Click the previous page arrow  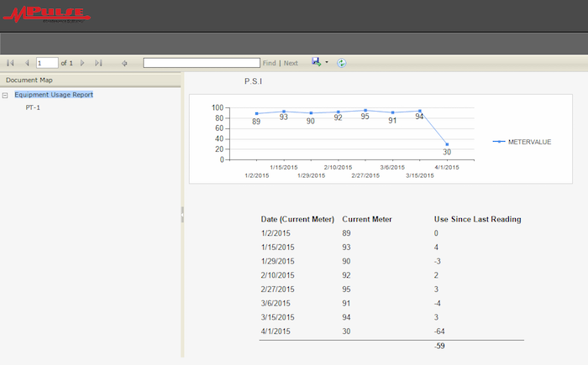click(27, 63)
